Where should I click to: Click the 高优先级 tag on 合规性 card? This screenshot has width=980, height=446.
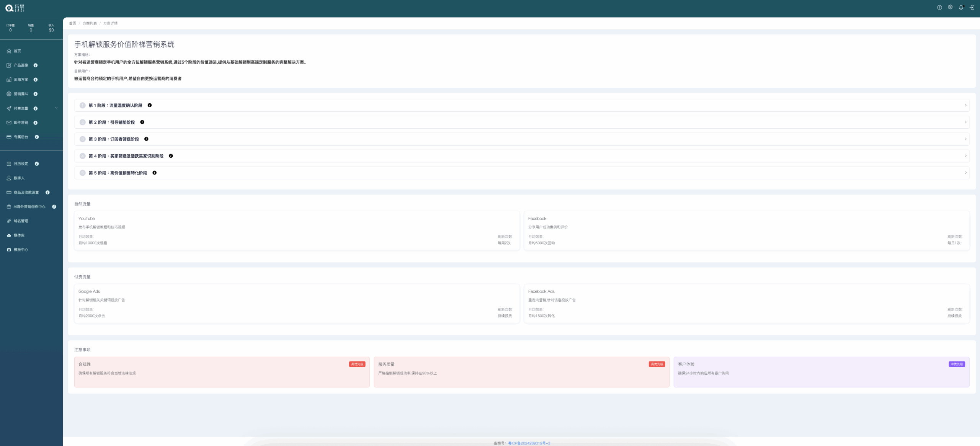pos(357,364)
